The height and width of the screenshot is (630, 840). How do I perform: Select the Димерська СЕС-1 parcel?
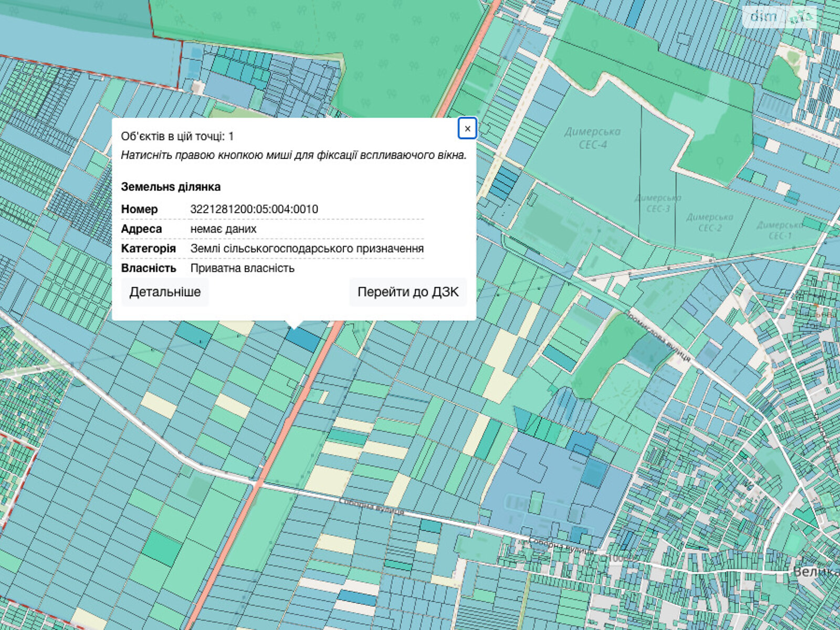coord(779,230)
